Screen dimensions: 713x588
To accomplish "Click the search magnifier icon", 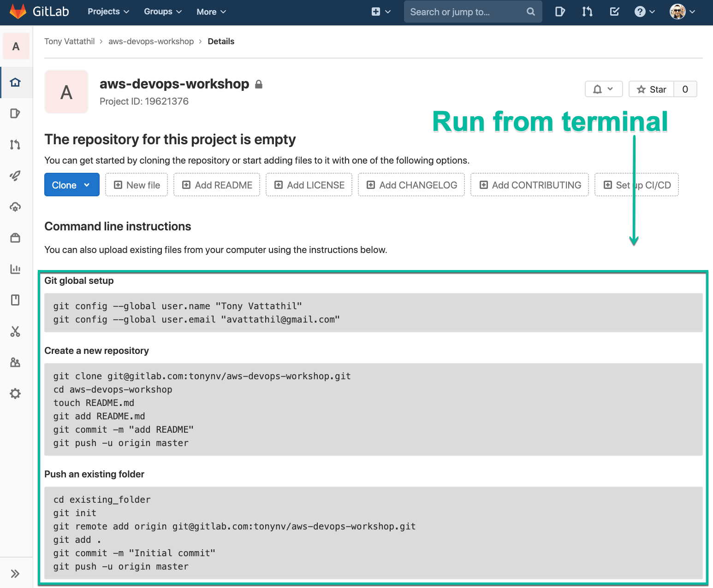I will pos(531,12).
